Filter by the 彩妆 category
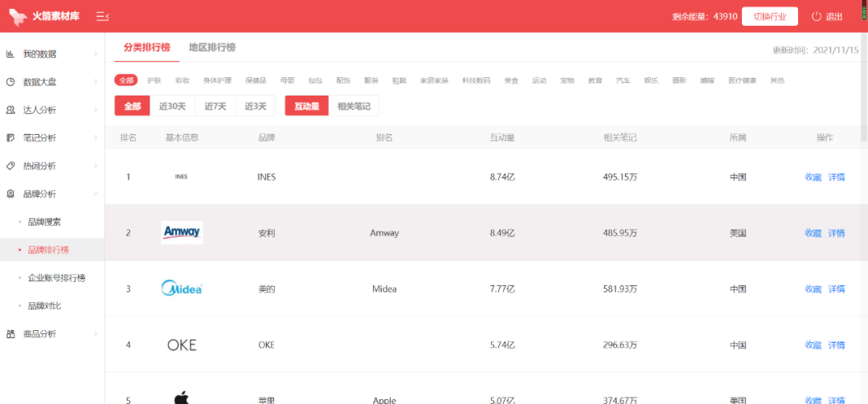 (x=182, y=80)
